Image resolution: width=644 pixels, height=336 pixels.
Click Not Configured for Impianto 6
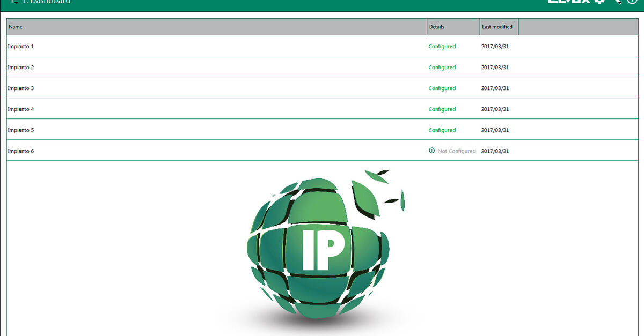tap(455, 151)
